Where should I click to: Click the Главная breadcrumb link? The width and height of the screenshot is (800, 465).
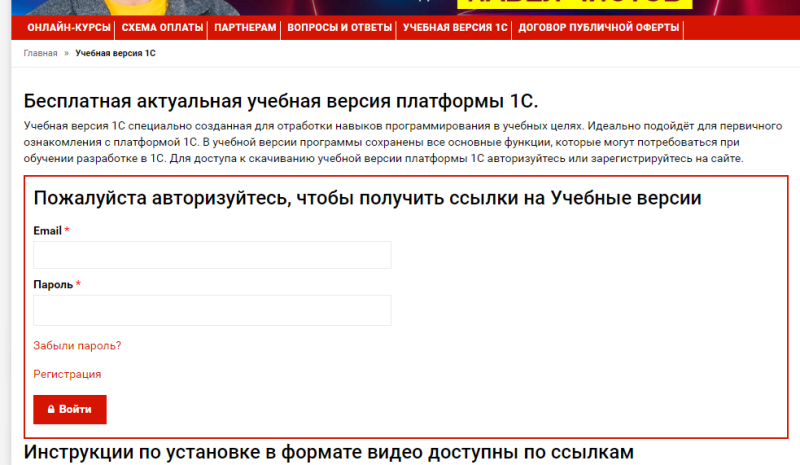pos(41,53)
